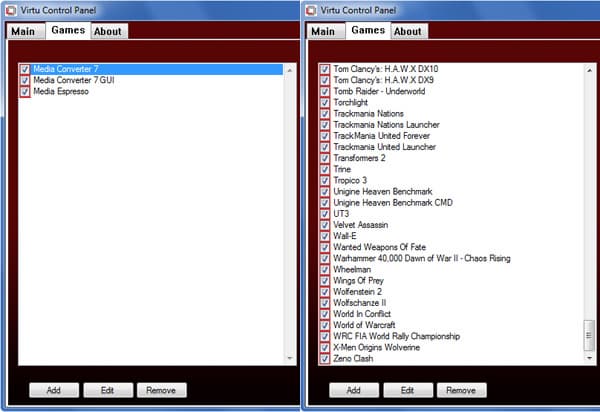The height and width of the screenshot is (412, 600).
Task: Switch to the Games tab in the right window
Action: click(x=368, y=30)
